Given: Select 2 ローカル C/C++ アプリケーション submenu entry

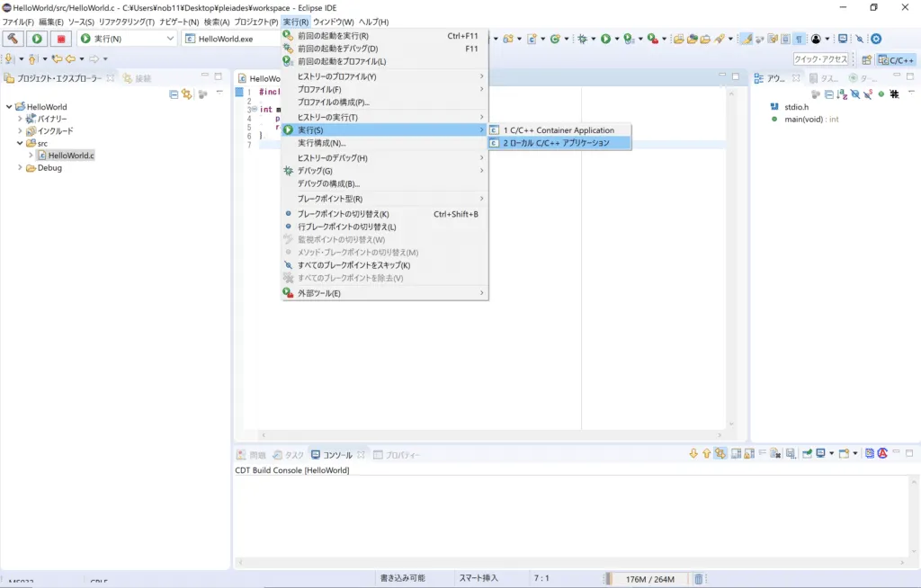Looking at the screenshot, I should coord(559,143).
